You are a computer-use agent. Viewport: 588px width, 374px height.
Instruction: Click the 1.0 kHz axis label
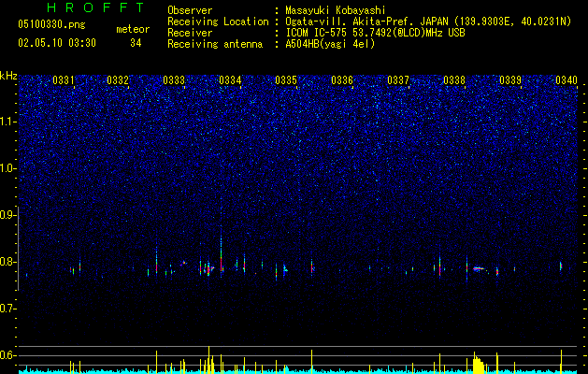pyautogui.click(x=7, y=168)
